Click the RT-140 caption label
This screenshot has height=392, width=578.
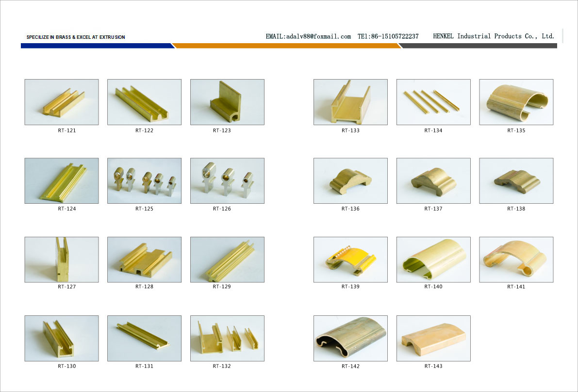pyautogui.click(x=433, y=287)
